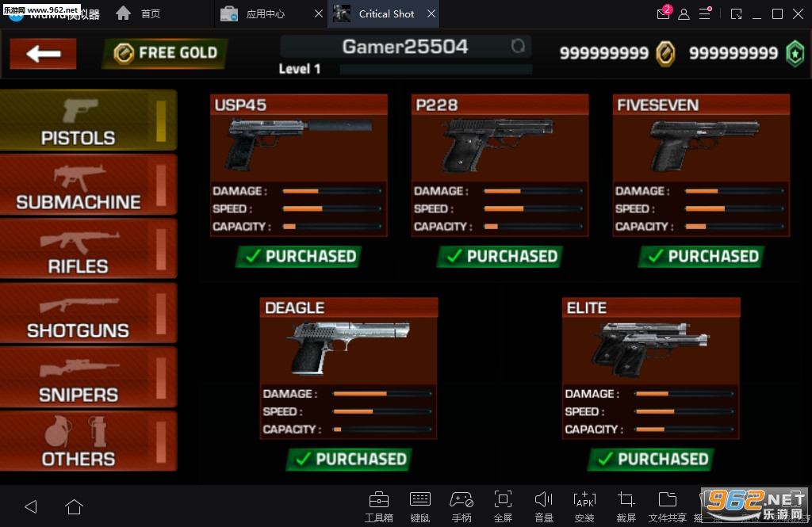Open the 手柄 gamepad settings icon

tap(462, 507)
